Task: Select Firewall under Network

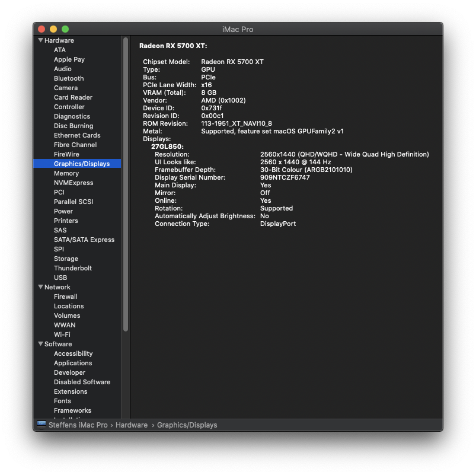Action: [66, 297]
